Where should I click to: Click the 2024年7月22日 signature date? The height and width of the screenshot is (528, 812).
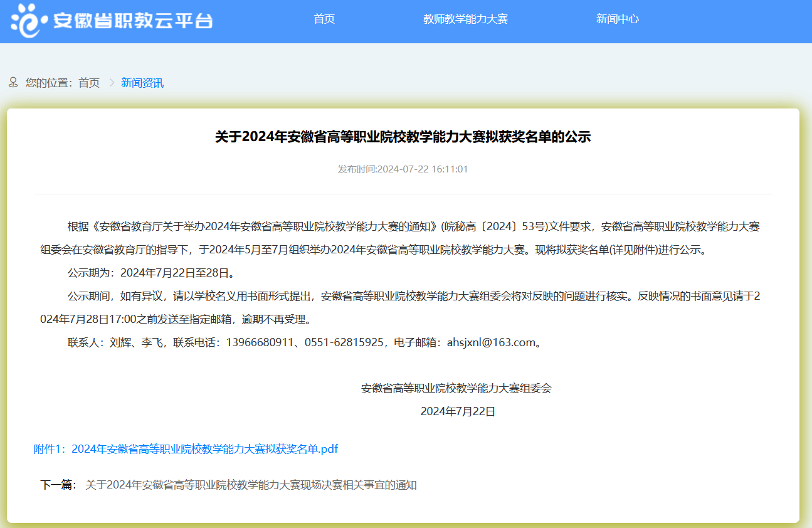point(458,411)
